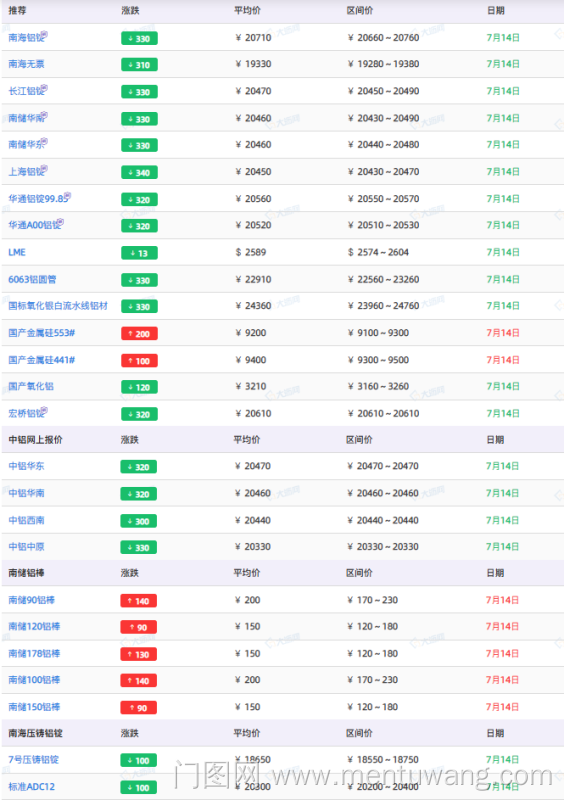Select the 南海压铸铝锭 section header
The width and height of the screenshot is (564, 800).
click(35, 733)
